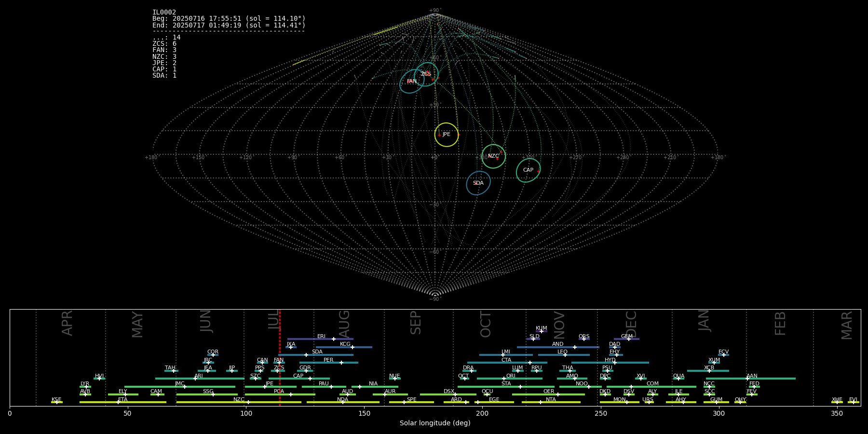
Task: Click the NTA shower label in timeline
Action: pos(551,400)
